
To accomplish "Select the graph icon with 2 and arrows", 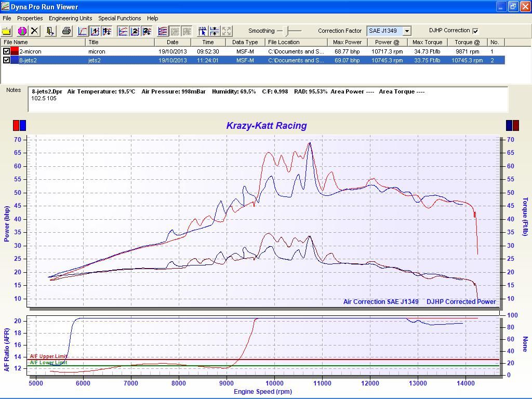I will coord(147,31).
